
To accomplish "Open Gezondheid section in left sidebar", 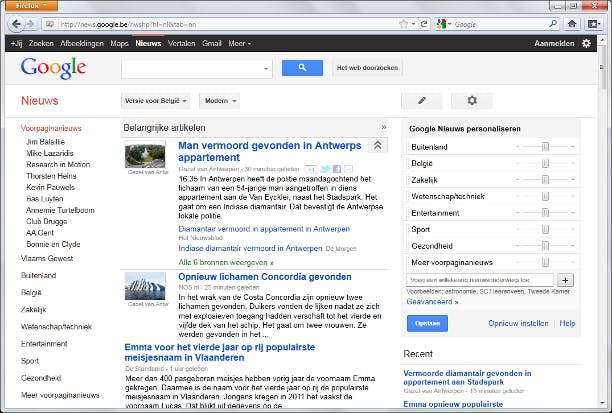I will point(41,378).
